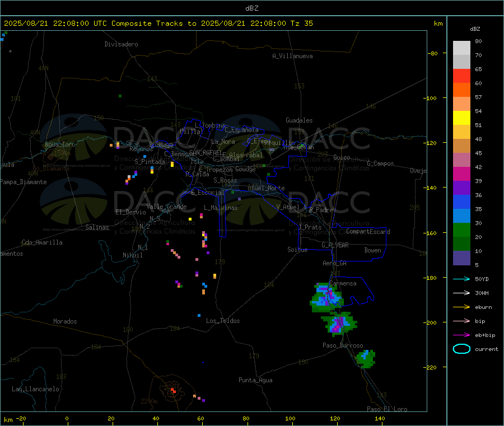Viewport: 504px width, 426px height.
Task: Click the storm cell at Carmensa
Action: tap(326, 297)
